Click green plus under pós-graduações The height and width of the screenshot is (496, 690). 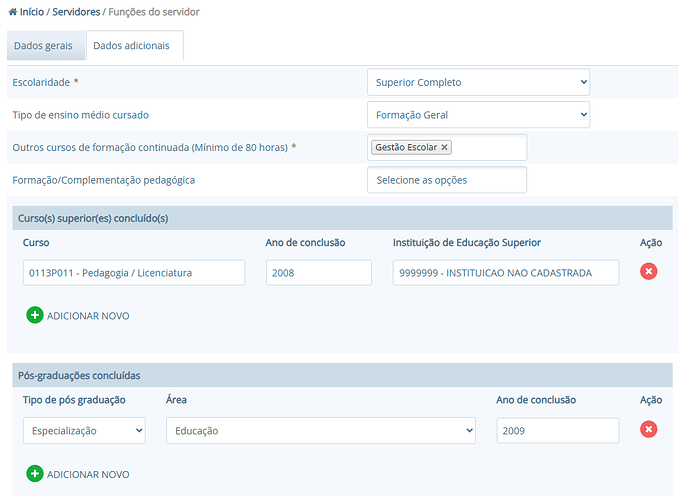35,474
